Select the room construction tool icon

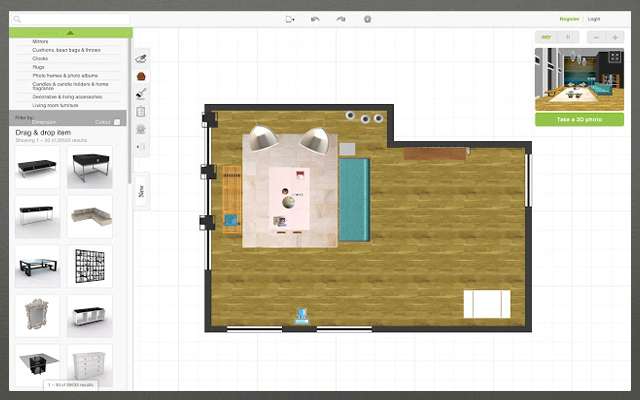[x=141, y=58]
